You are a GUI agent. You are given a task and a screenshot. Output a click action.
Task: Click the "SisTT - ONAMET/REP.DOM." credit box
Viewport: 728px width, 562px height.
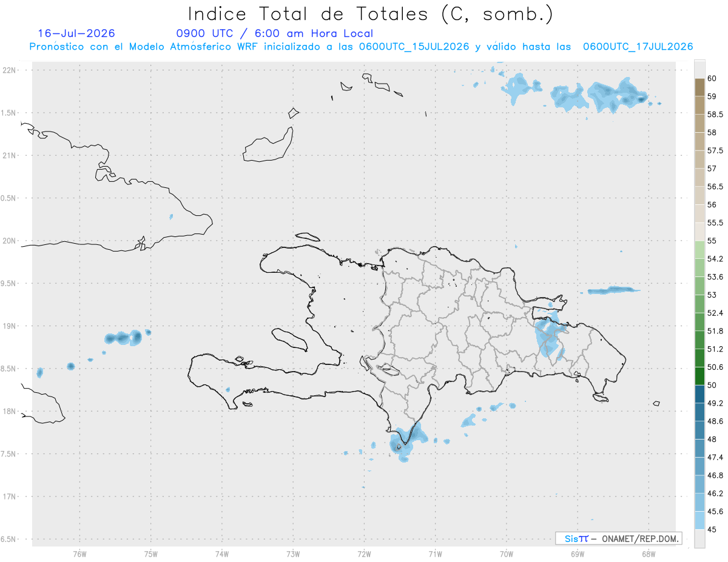click(x=618, y=538)
